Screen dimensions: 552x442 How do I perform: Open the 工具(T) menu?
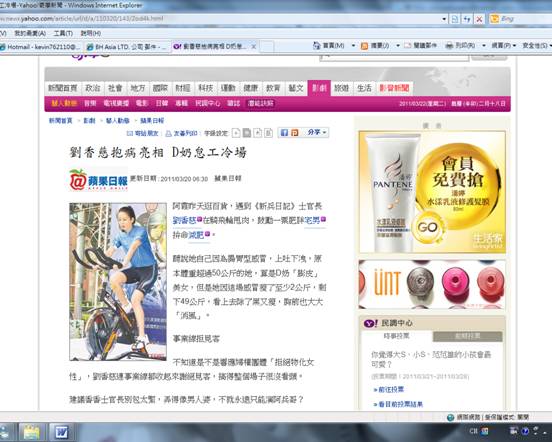[63, 33]
